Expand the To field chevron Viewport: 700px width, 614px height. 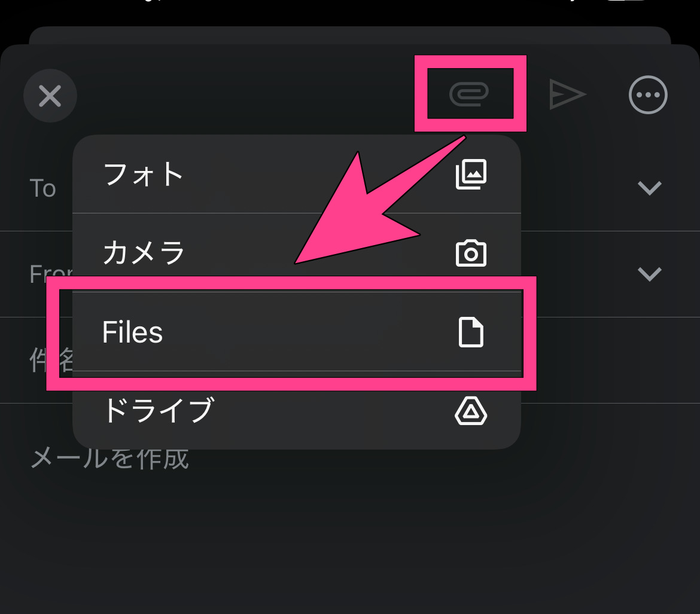649,188
